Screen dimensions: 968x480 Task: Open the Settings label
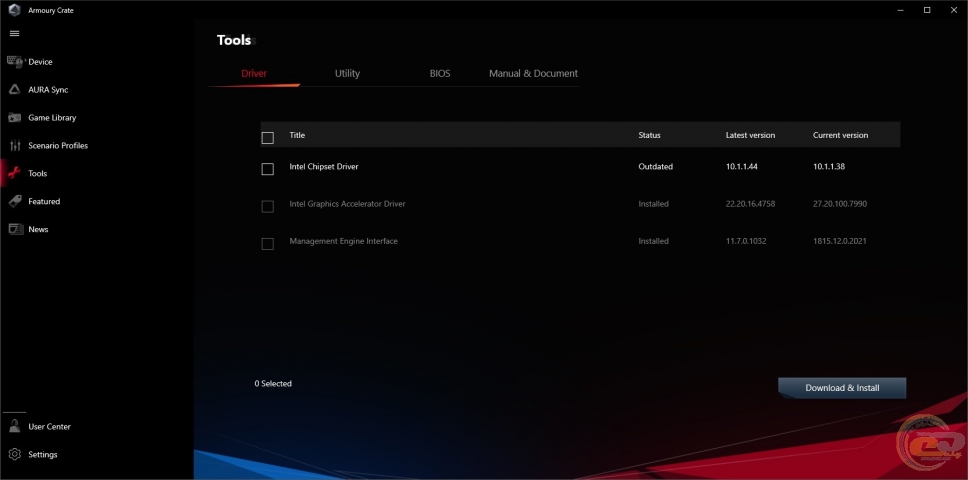[x=43, y=454]
